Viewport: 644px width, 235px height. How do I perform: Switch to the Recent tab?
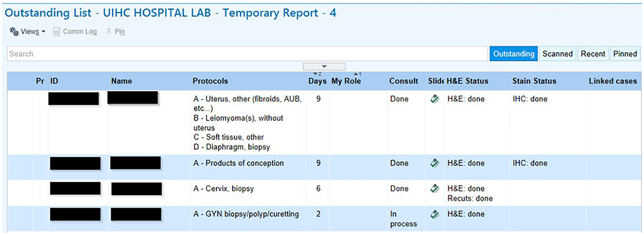(x=593, y=54)
